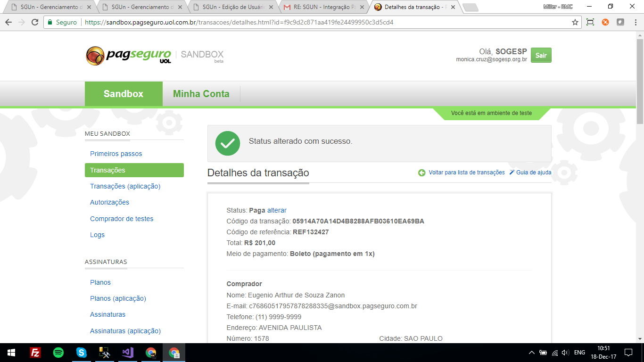Click the screenshot capture extension icon
This screenshot has width=644, height=362.
590,22
